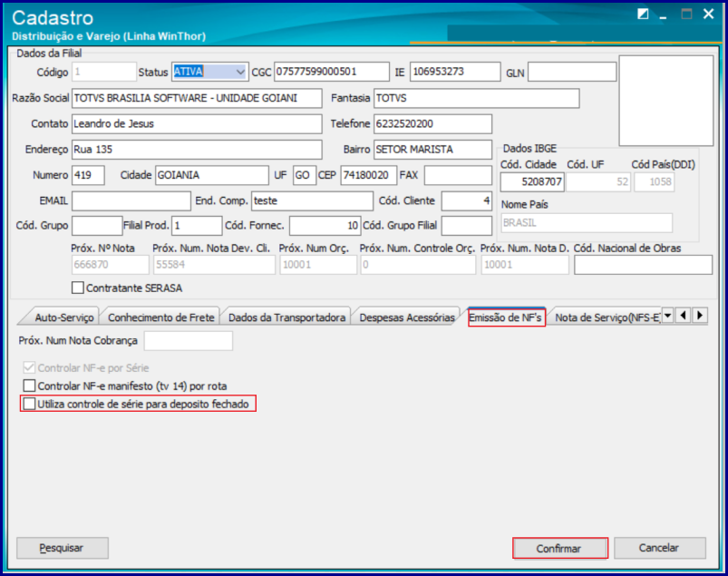This screenshot has height=576, width=728.
Task: Click the empty GLN input field
Action: 571,72
